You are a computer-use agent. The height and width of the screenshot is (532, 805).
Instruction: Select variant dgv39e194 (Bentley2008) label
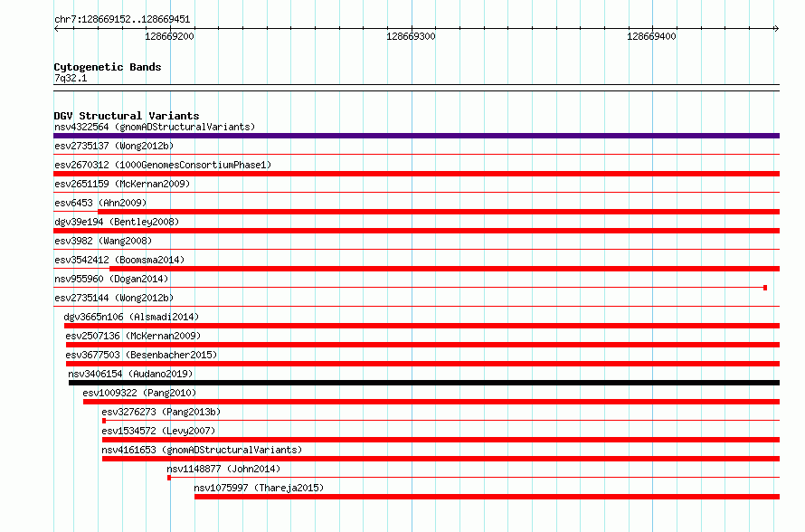tap(117, 222)
